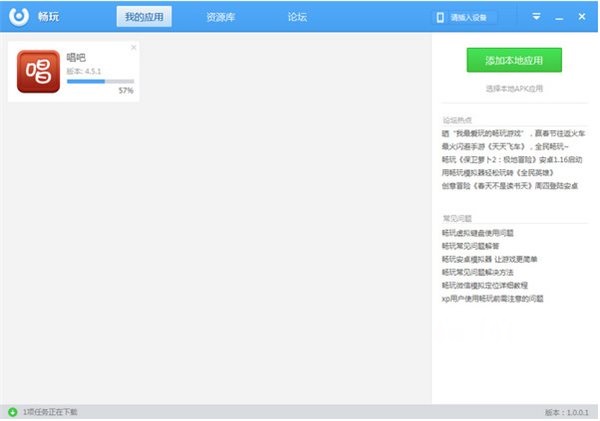Open 畅玩微信模拟定位详细教程 link

(485, 286)
